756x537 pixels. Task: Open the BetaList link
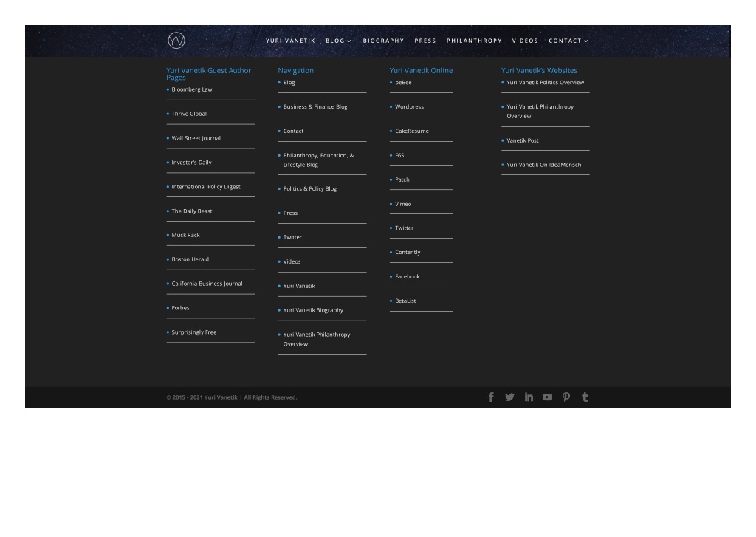click(x=405, y=301)
